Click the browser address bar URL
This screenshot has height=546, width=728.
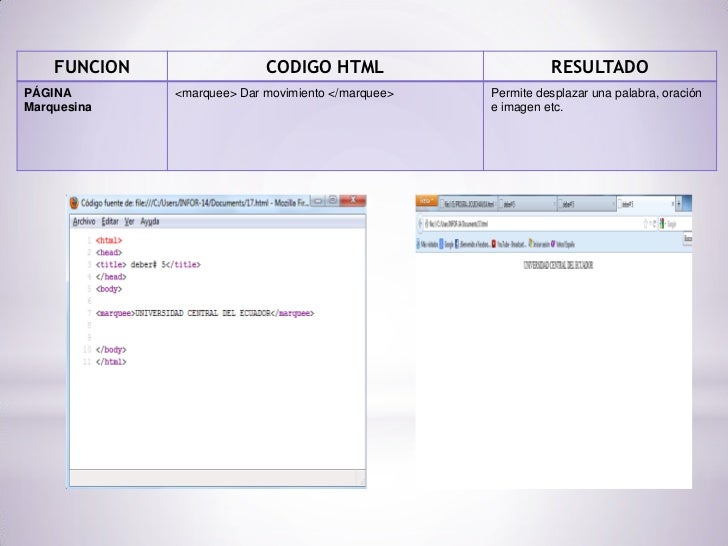coord(457,224)
